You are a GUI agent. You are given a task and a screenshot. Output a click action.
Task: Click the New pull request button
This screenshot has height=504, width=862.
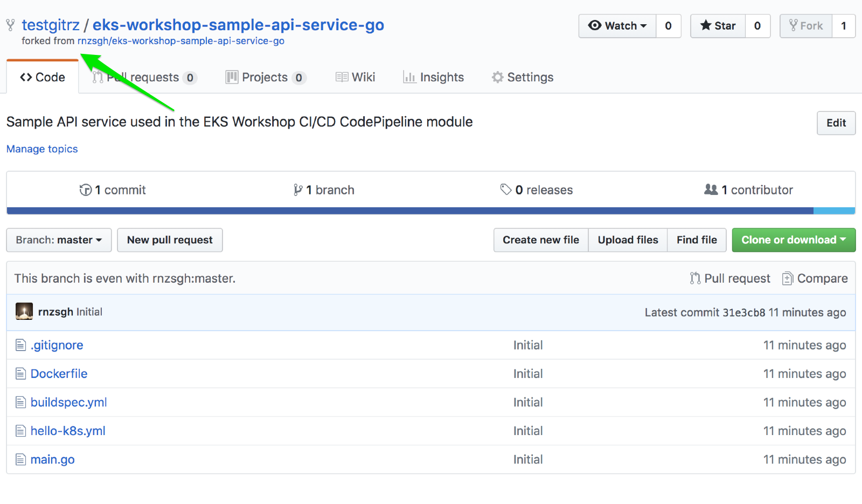[170, 240]
